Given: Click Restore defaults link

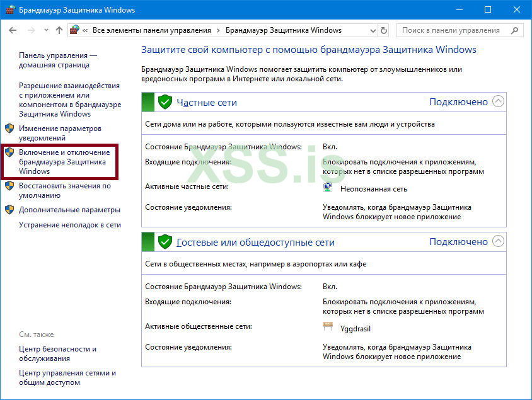Looking at the screenshot, I should pyautogui.click(x=65, y=190).
